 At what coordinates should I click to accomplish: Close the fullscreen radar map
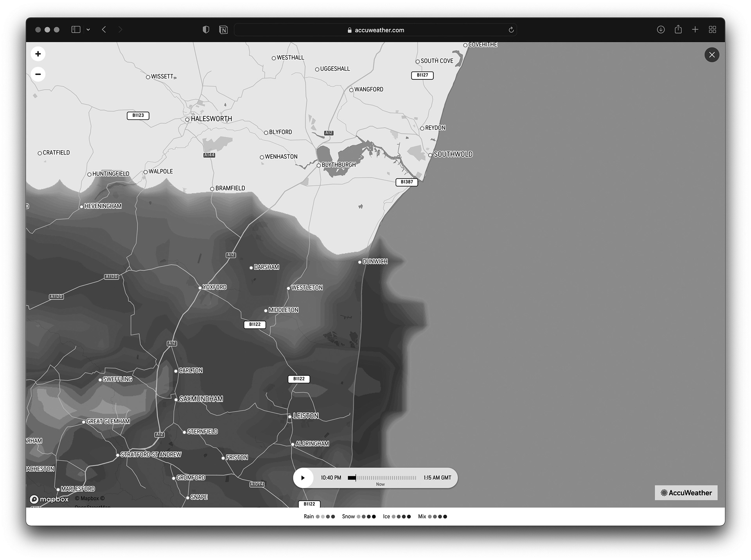[x=712, y=55]
